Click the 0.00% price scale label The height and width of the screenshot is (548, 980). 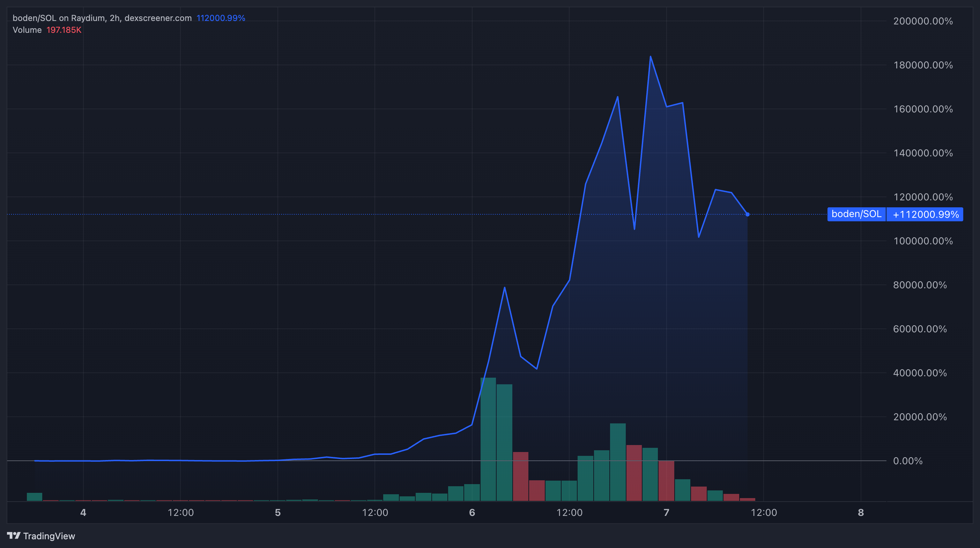[908, 461]
